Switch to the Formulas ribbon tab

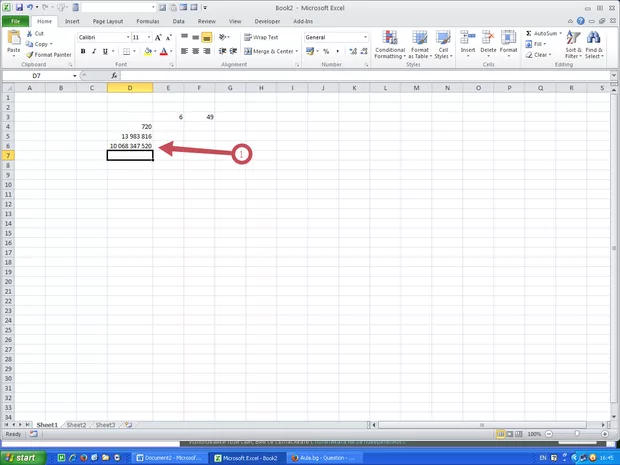(x=147, y=20)
